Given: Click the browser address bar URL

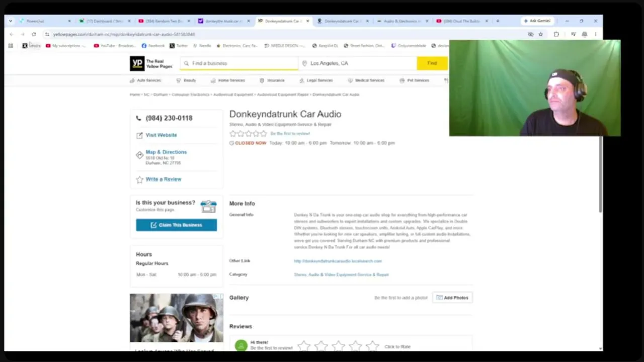Looking at the screenshot, I should pyautogui.click(x=124, y=34).
